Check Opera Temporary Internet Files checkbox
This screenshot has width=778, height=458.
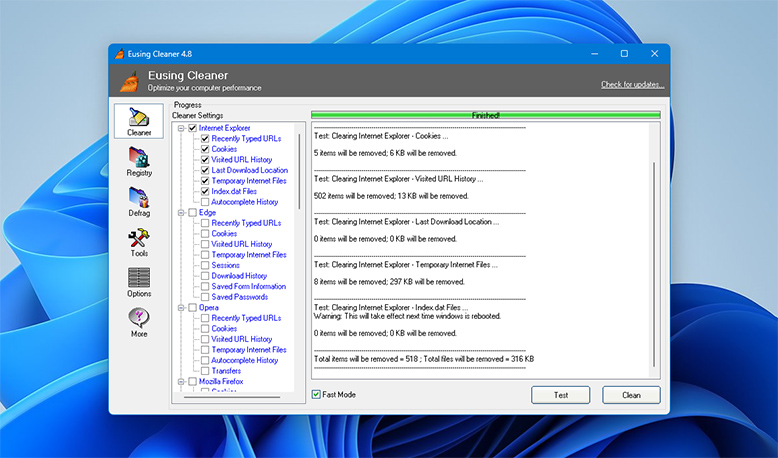(x=205, y=350)
